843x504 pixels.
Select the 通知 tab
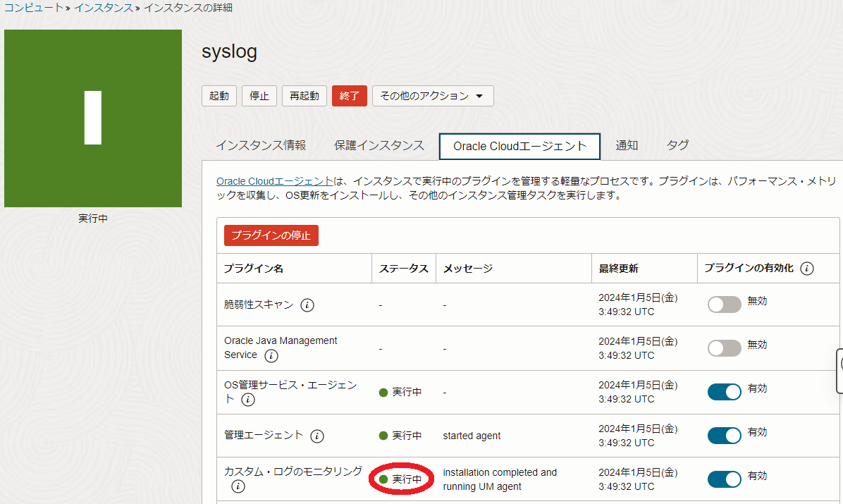[627, 146]
